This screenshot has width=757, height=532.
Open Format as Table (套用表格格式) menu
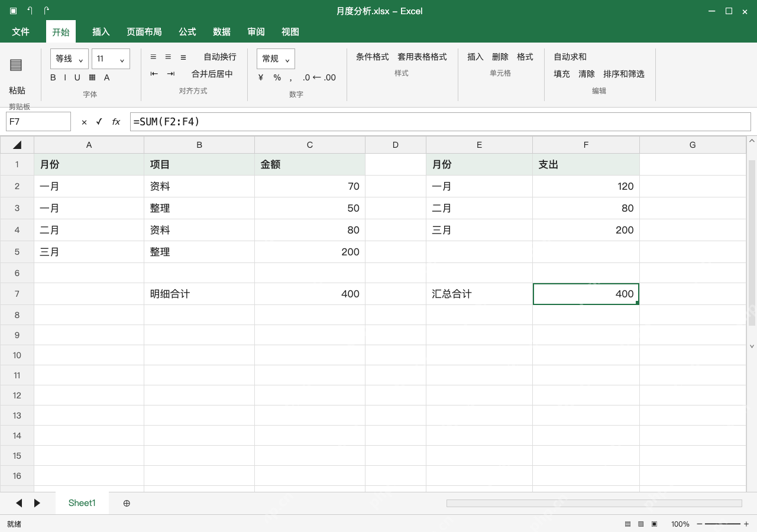[x=422, y=57]
